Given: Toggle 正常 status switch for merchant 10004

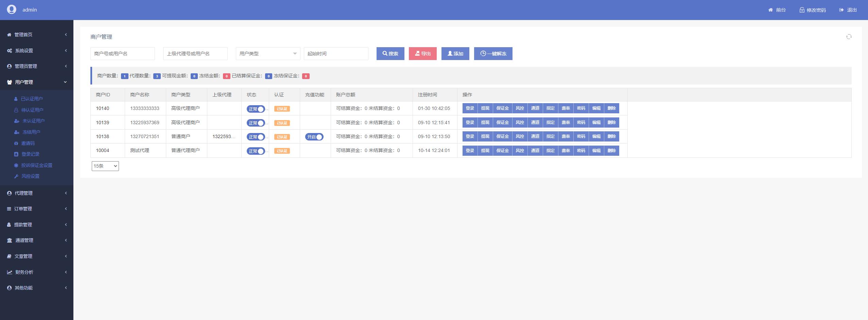Looking at the screenshot, I should pos(256,151).
